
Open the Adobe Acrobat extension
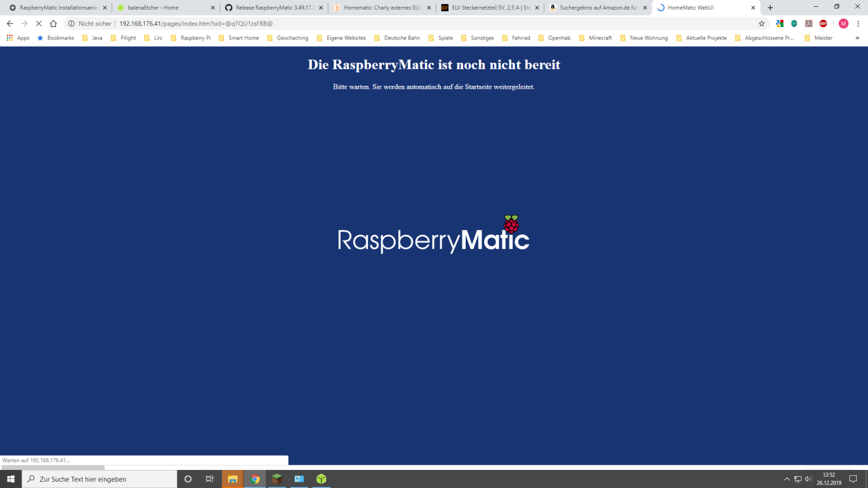tap(807, 24)
